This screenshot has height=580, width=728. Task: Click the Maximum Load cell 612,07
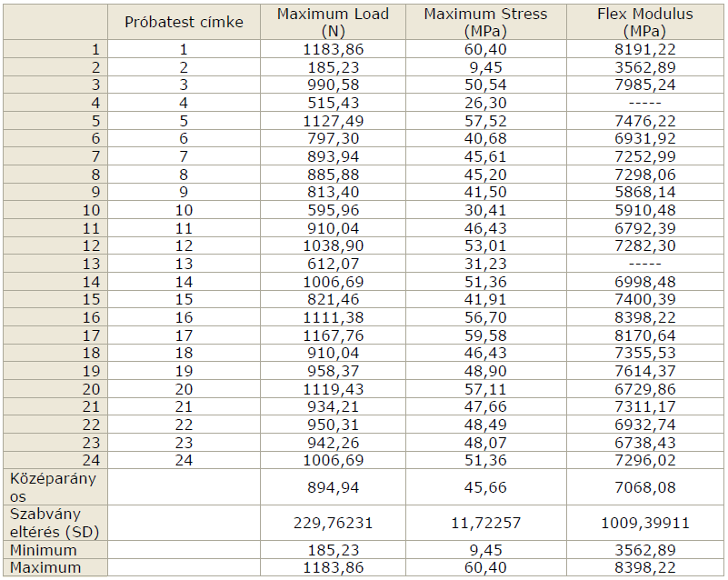pyautogui.click(x=333, y=264)
